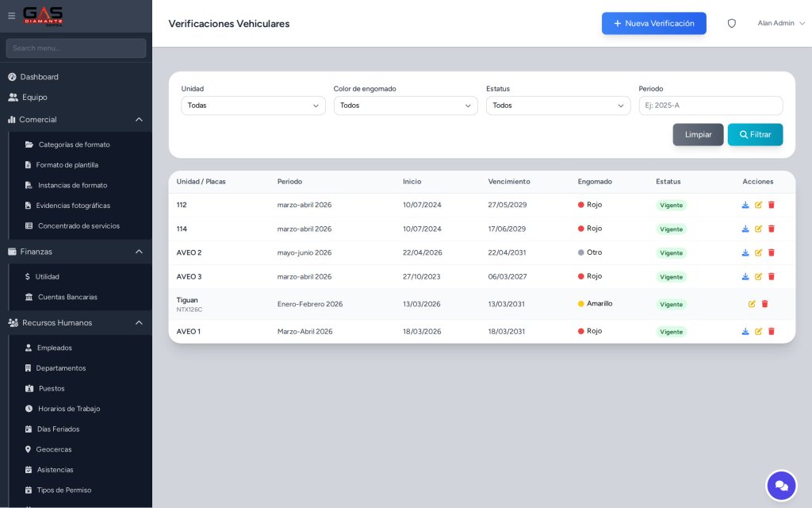
Task: Edit the AVEO 3 verification
Action: (x=758, y=276)
